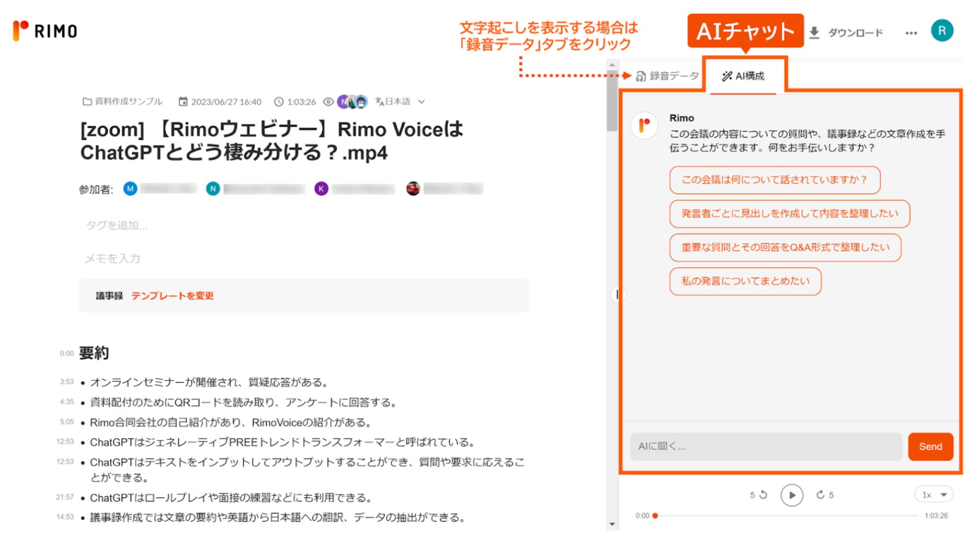Viewport: 980px width, 544px height.
Task: Click the RIMO logo
Action: tap(45, 31)
